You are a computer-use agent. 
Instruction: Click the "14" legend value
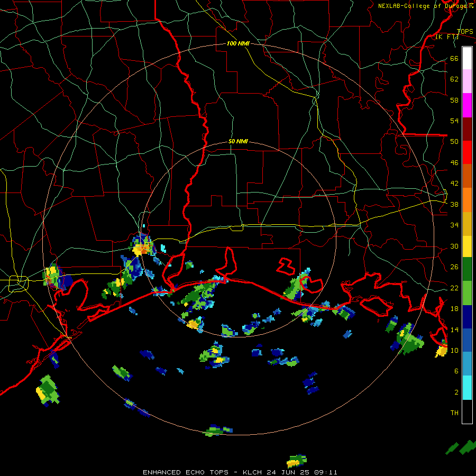454,329
